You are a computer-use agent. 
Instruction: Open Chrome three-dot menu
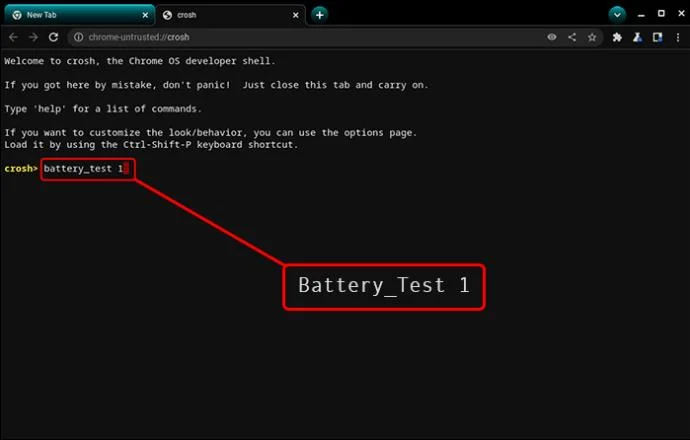click(x=678, y=37)
